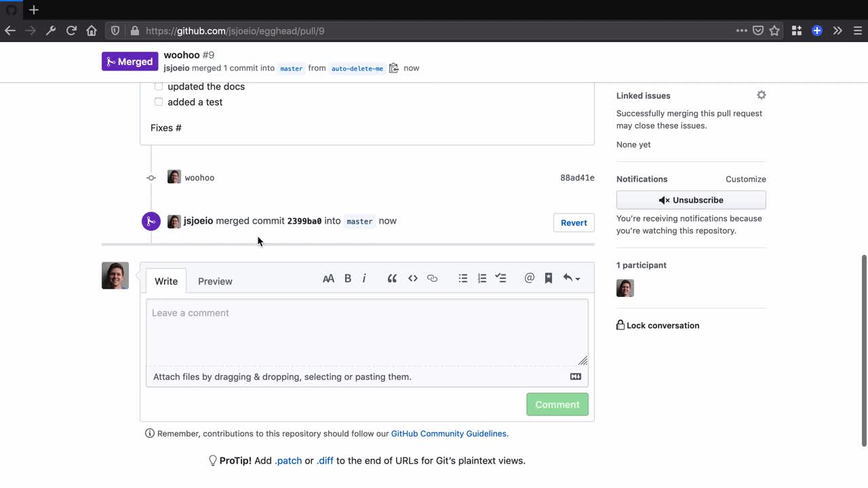Apply italic formatting to the comment
868x488 pixels.
[364, 278]
